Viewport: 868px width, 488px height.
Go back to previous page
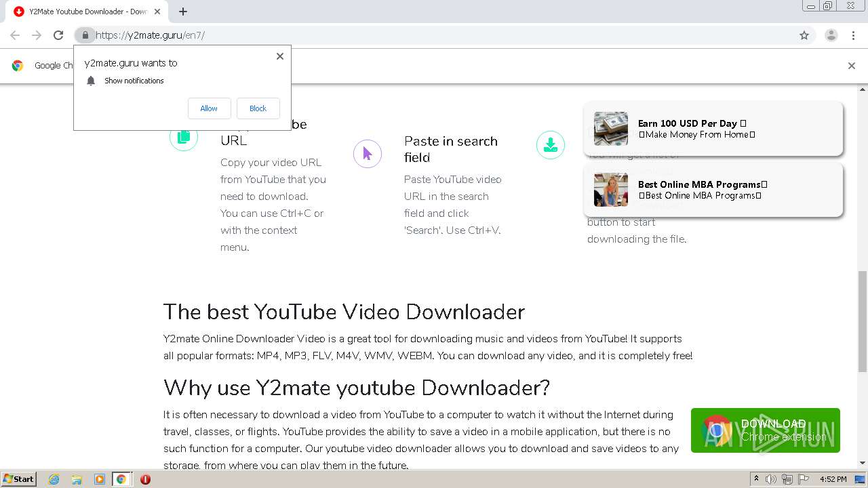coord(15,35)
